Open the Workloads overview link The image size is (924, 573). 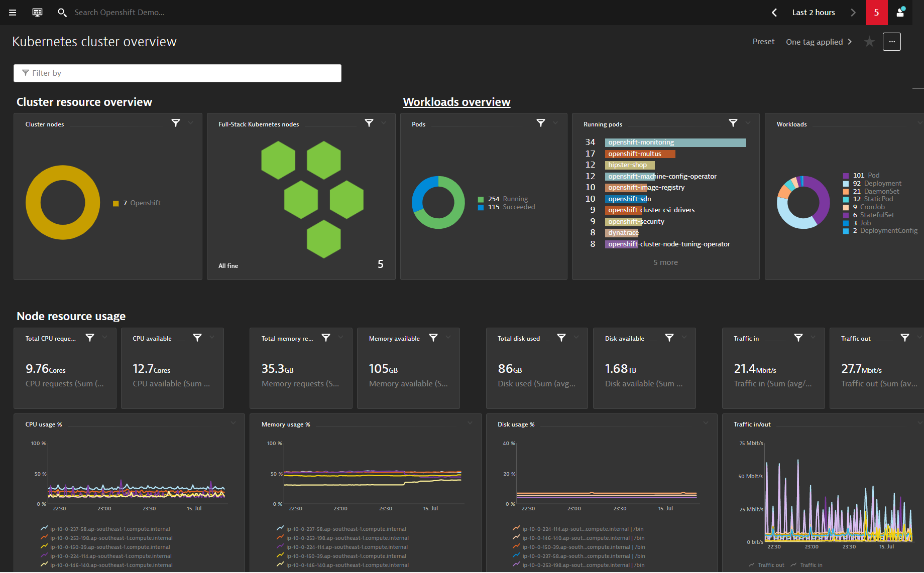pos(456,102)
